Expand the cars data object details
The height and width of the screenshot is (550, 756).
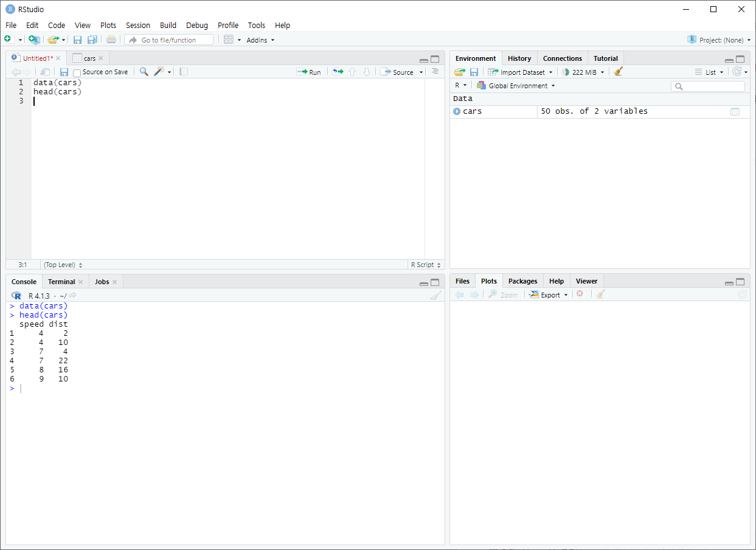coord(457,111)
